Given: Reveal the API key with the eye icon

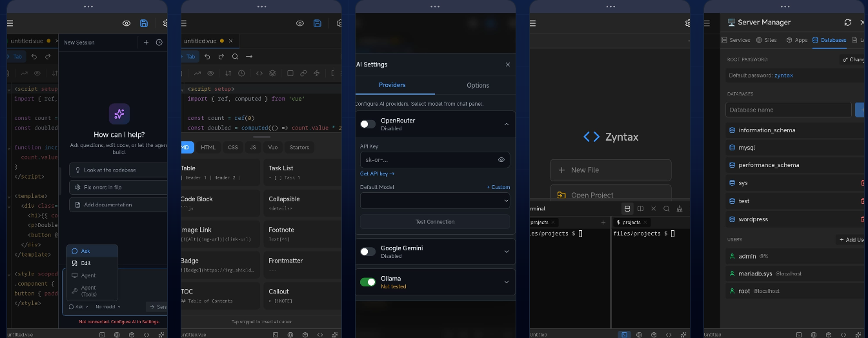Looking at the screenshot, I should pos(501,159).
